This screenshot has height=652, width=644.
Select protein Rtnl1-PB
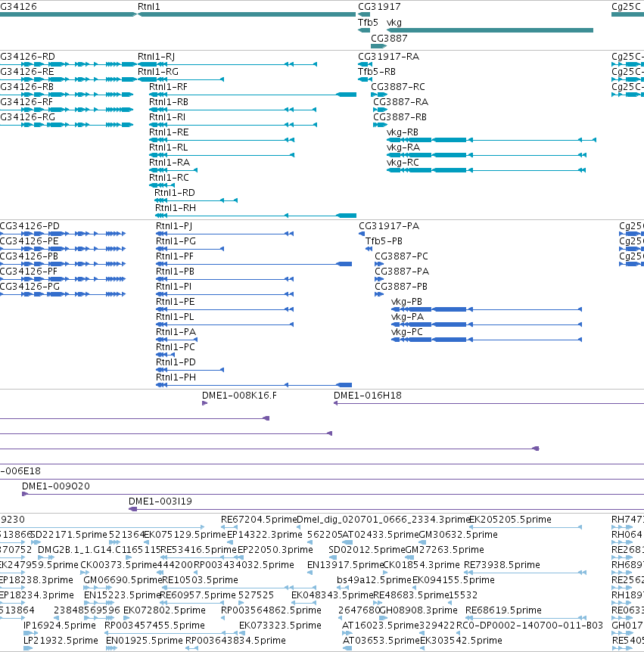225,279
